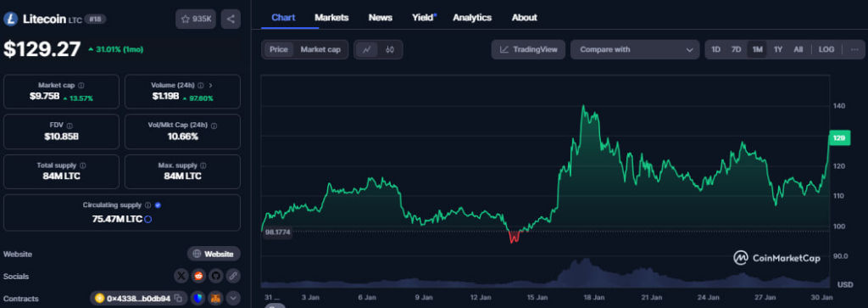Screen dimensions: 868x308
Task: Expand more contracts with the chevron
Action: tap(233, 298)
